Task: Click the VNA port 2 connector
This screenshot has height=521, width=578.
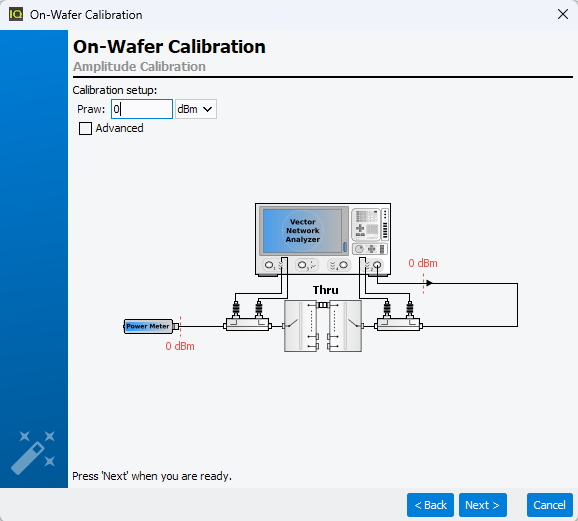Action: (377, 265)
